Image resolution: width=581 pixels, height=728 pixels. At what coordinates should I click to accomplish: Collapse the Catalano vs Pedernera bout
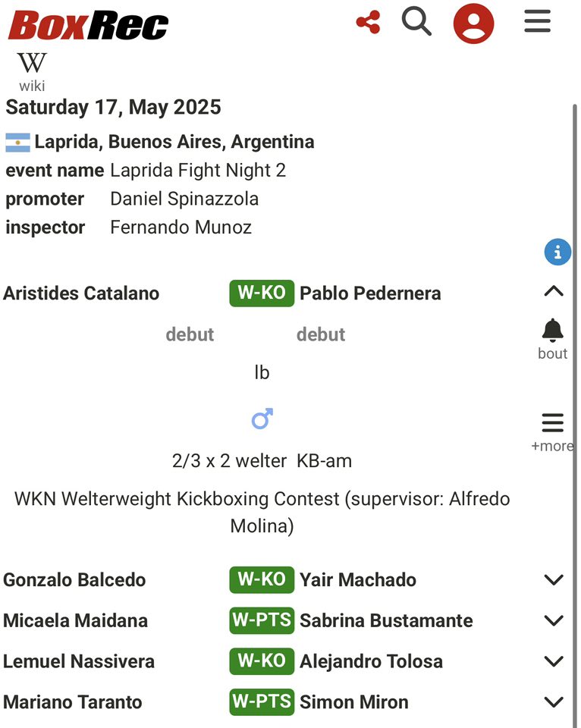click(554, 291)
